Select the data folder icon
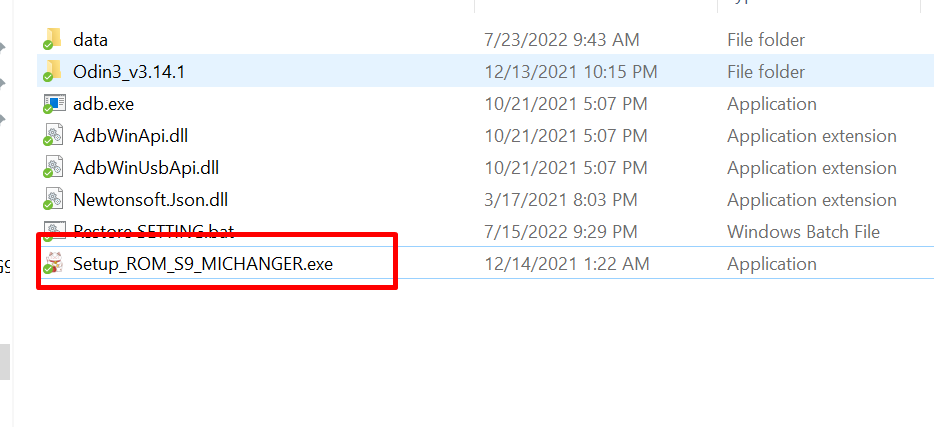 pyautogui.click(x=52, y=40)
